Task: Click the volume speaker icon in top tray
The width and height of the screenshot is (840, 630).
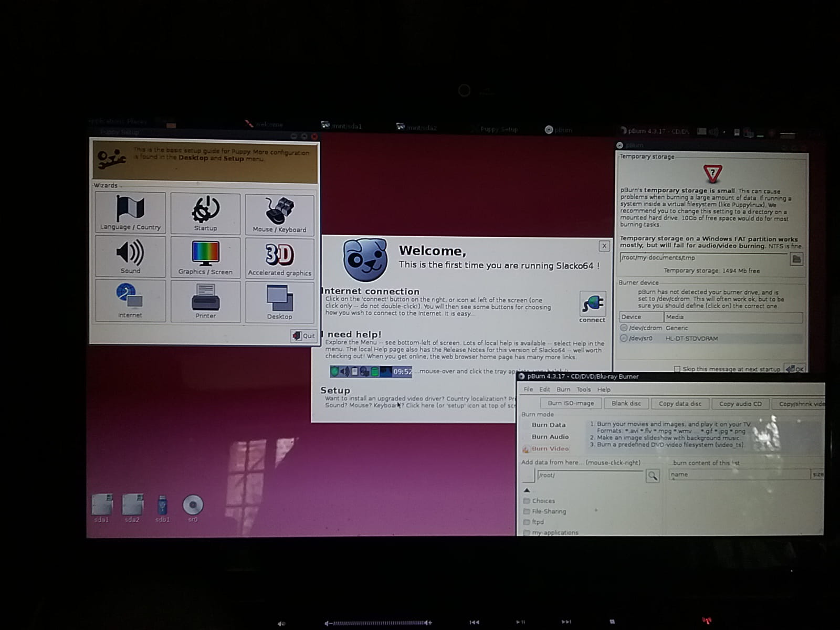Action: pos(713,131)
